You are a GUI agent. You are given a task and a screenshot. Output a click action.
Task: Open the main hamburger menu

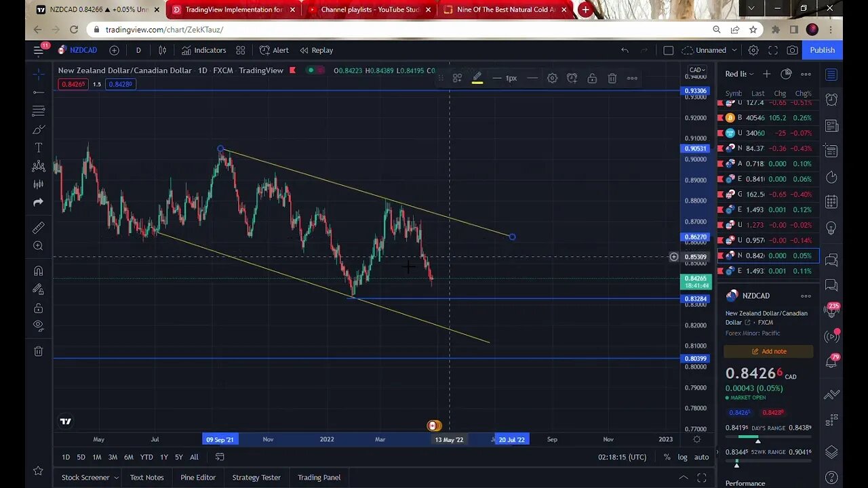[39, 50]
